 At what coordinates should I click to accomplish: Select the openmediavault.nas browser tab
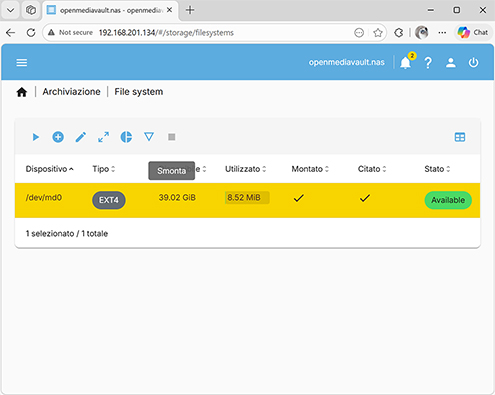(110, 10)
